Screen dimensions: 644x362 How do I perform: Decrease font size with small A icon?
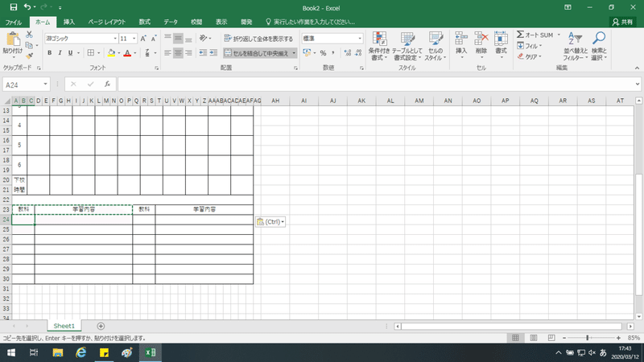(154, 39)
